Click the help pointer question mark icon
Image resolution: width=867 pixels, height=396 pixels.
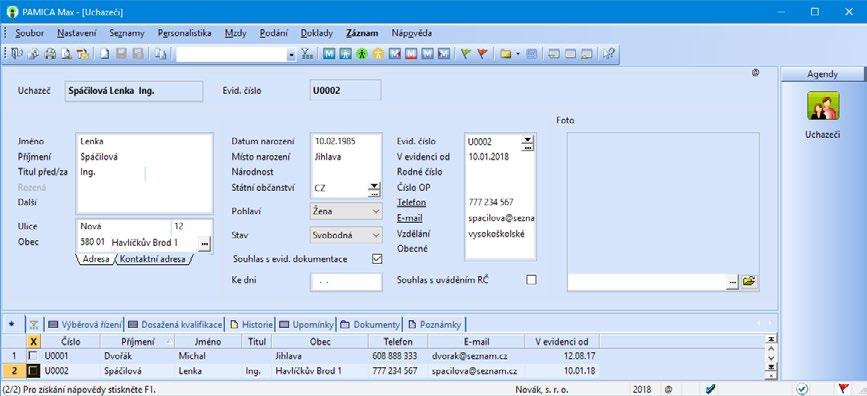(609, 54)
